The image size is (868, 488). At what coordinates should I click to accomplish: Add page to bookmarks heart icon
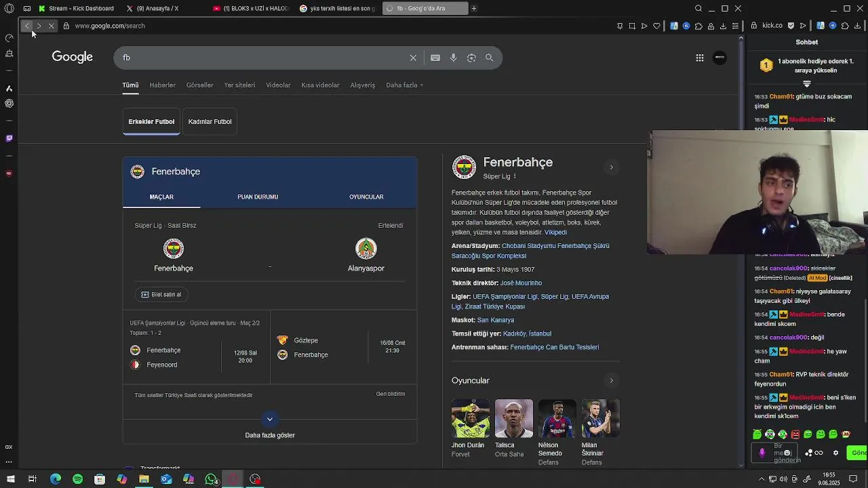[x=656, y=26]
